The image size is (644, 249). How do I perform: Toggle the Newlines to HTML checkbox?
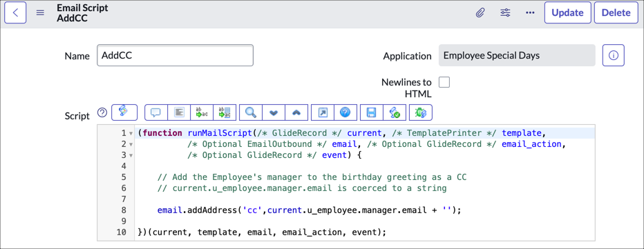pyautogui.click(x=444, y=82)
